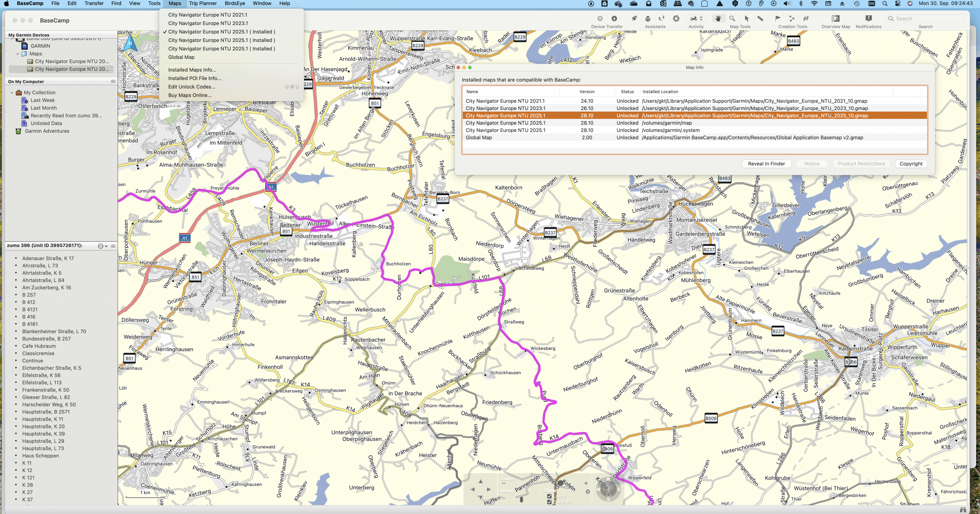This screenshot has height=514, width=980.
Task: Click the Receive from Device icon
Action: click(x=614, y=18)
